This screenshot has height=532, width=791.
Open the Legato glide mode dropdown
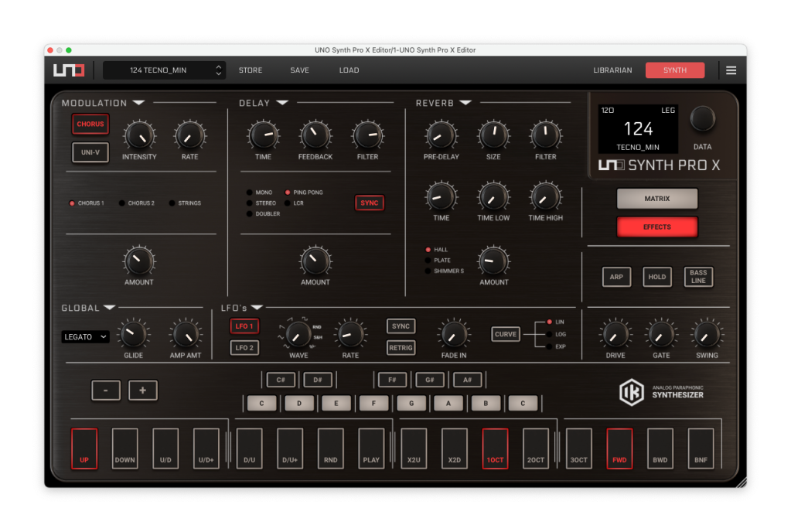click(x=85, y=337)
